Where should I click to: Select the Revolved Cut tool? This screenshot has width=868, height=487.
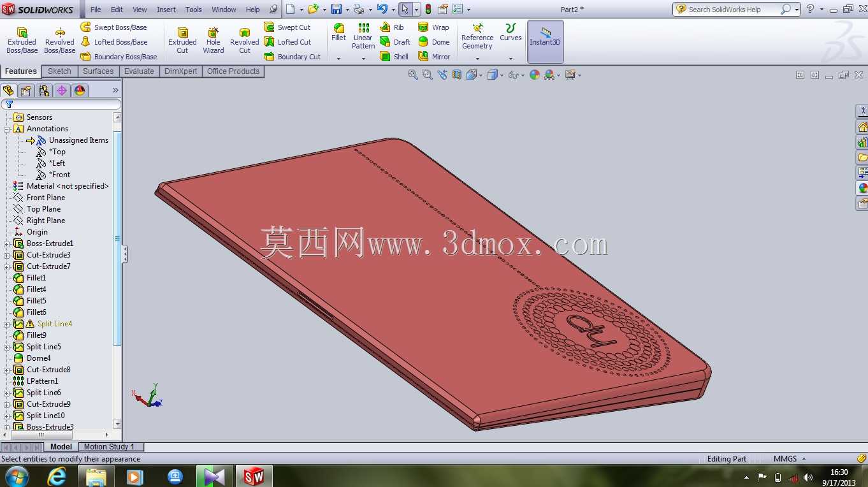[x=245, y=41]
